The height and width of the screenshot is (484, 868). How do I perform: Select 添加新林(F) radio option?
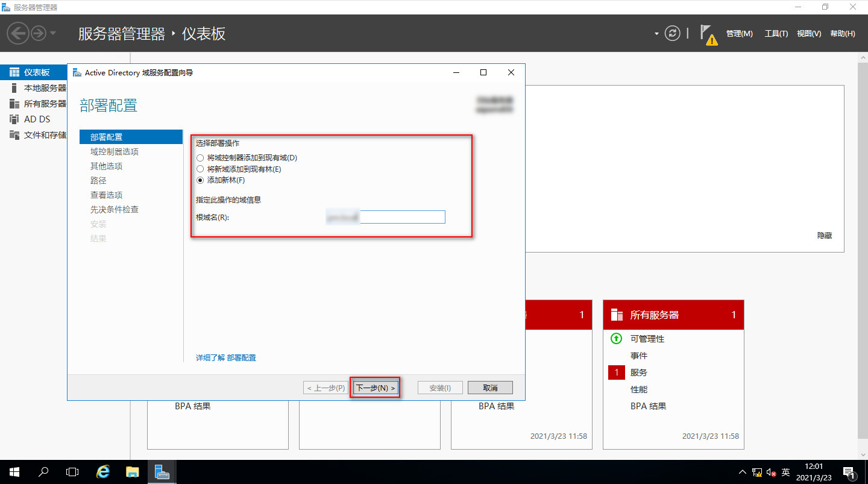[221, 180]
